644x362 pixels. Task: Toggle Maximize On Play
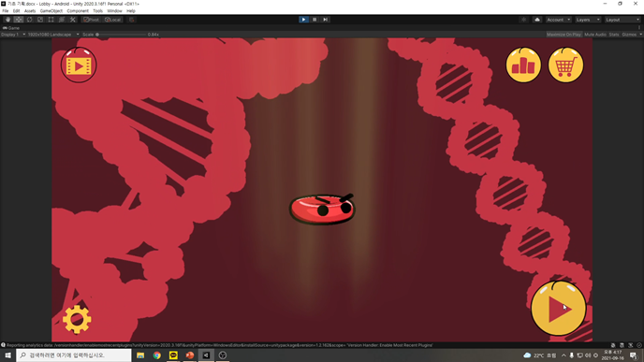tap(563, 35)
